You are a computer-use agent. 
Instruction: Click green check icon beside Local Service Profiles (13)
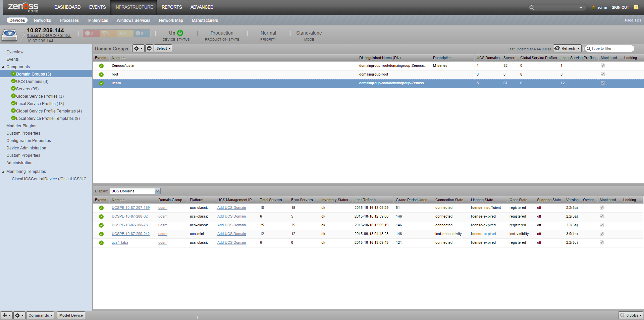(x=13, y=103)
